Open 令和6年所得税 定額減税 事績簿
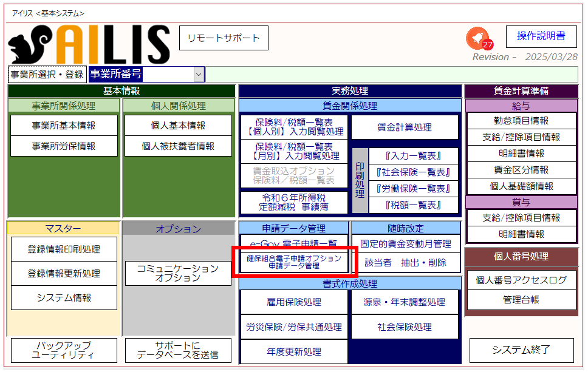The height and width of the screenshot is (372, 588). [x=294, y=202]
